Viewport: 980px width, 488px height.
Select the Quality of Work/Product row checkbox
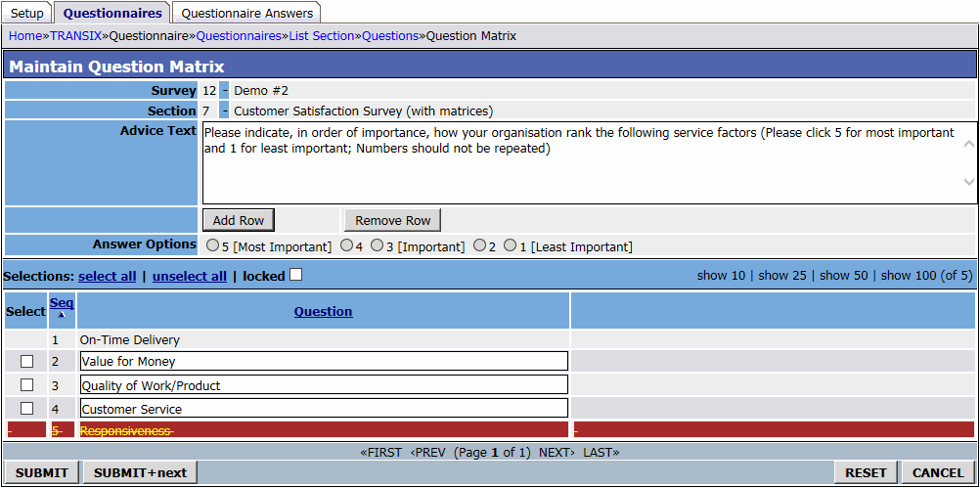27,385
